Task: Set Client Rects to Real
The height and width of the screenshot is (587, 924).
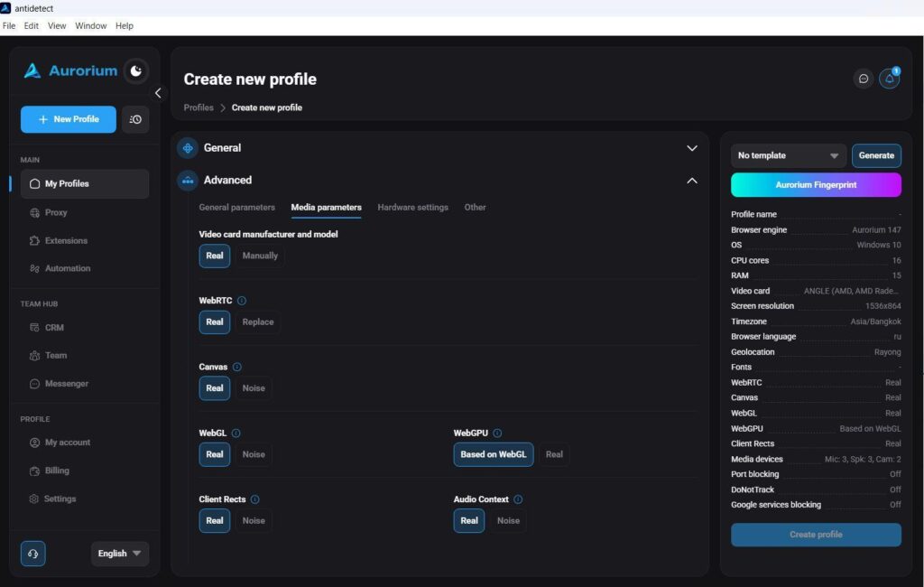Action: (215, 521)
